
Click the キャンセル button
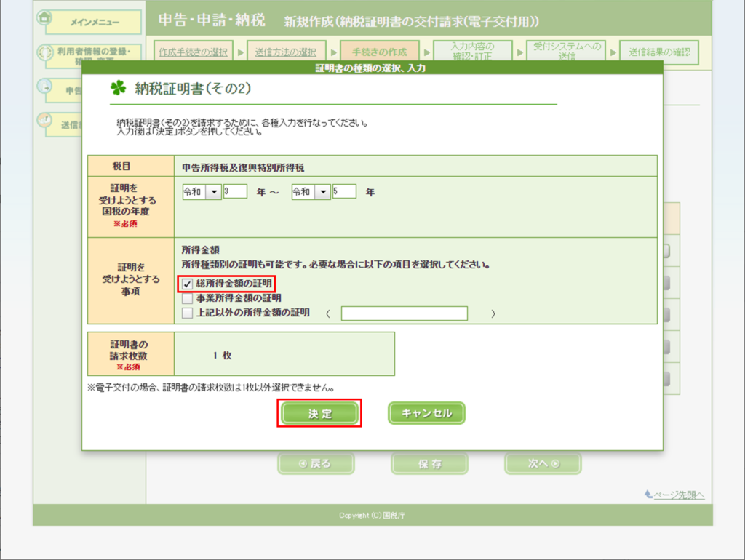[x=426, y=413]
